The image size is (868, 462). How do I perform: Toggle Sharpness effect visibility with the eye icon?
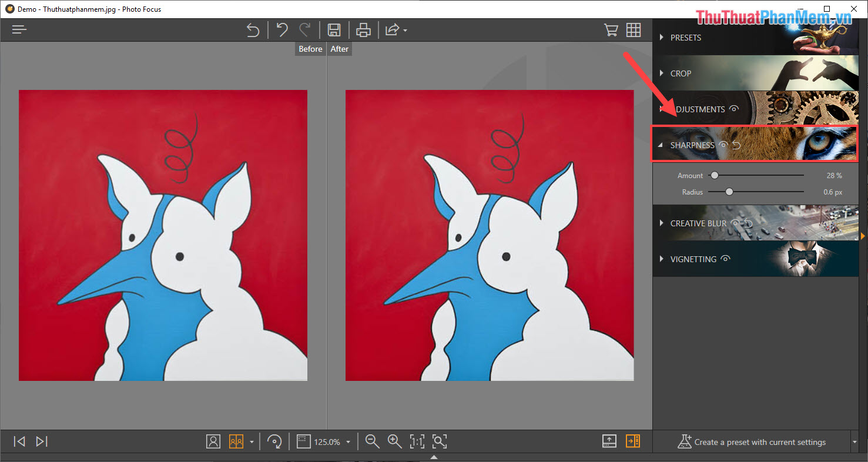[x=723, y=145]
